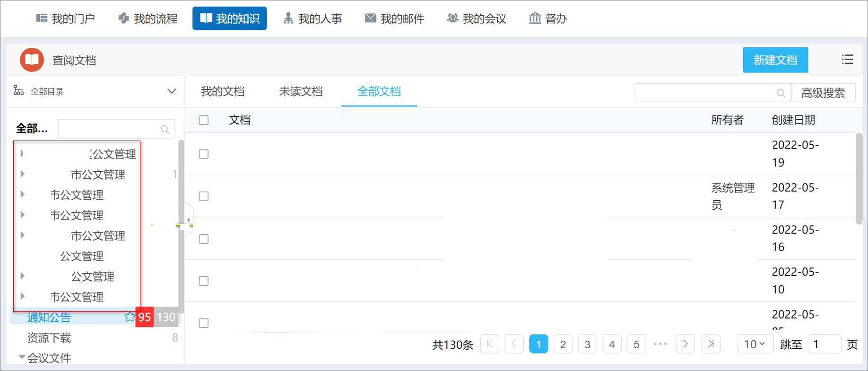Expand the 全部目录 dropdown chevron
868x371 pixels.
point(172,91)
